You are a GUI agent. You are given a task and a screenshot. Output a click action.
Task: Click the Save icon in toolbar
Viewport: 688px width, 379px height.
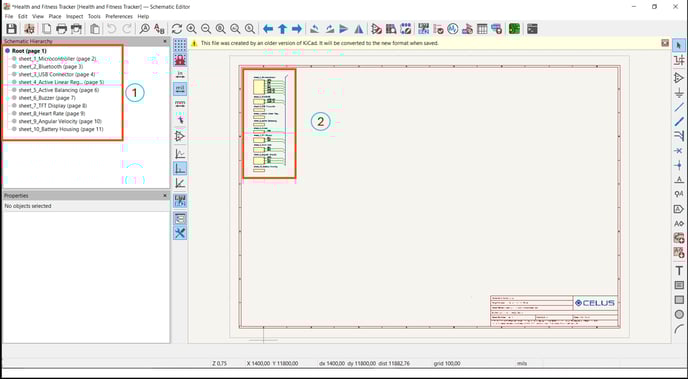pyautogui.click(x=11, y=29)
